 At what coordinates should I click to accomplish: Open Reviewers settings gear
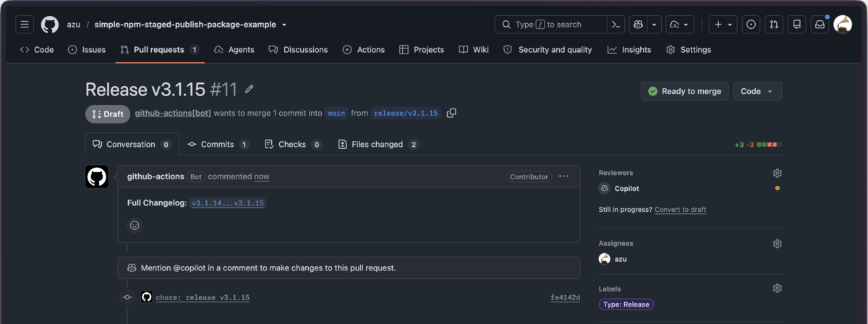777,174
